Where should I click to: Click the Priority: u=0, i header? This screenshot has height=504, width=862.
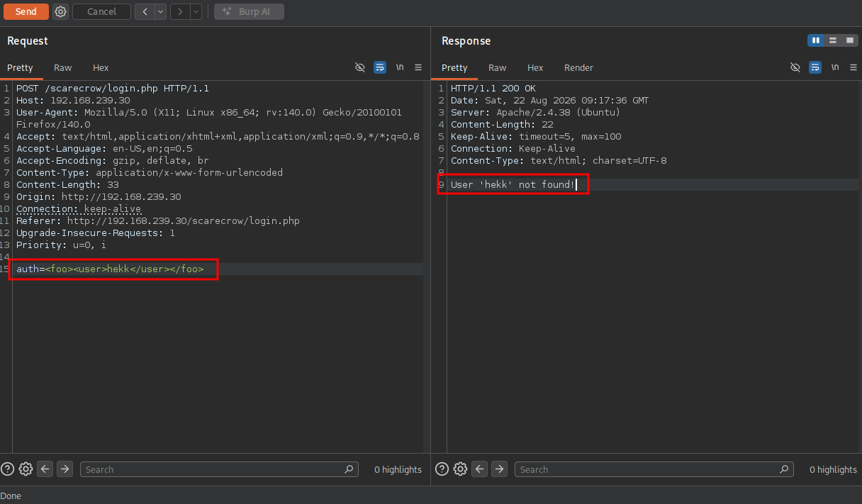[61, 245]
